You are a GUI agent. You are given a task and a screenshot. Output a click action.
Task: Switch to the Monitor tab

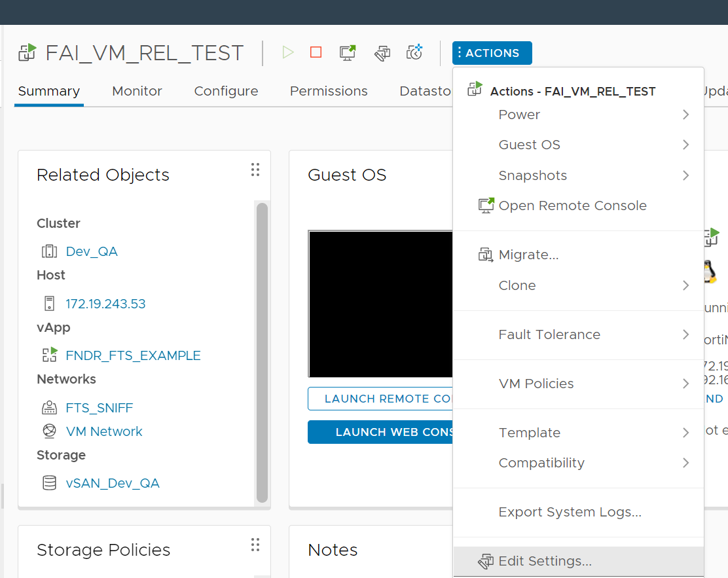tap(137, 91)
